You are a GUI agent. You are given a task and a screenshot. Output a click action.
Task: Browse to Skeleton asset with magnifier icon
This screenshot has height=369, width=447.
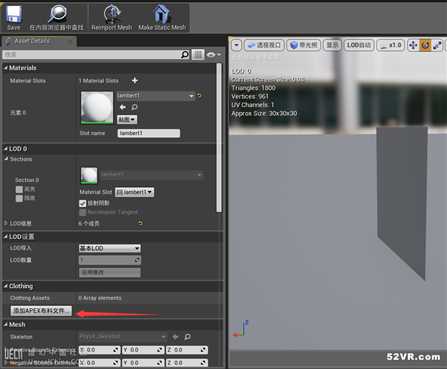coord(188,337)
